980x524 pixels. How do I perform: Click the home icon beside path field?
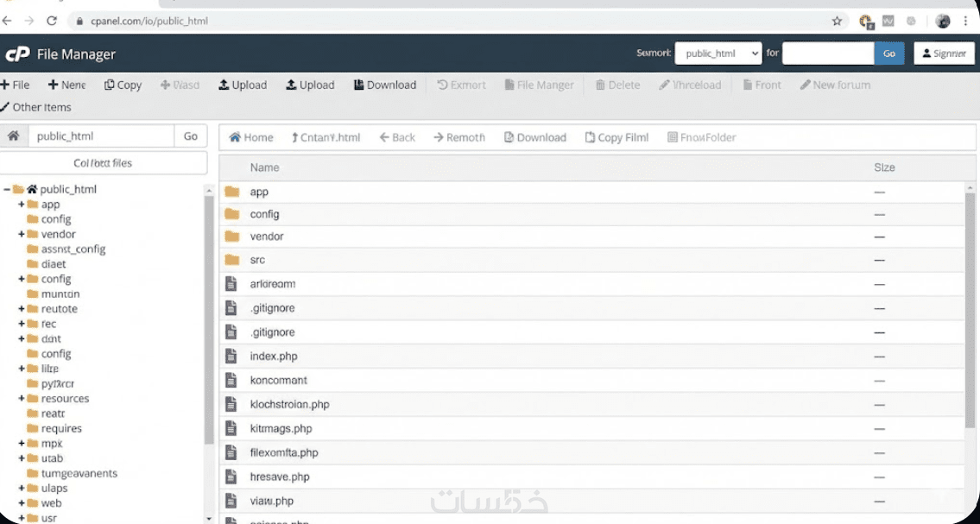point(14,136)
